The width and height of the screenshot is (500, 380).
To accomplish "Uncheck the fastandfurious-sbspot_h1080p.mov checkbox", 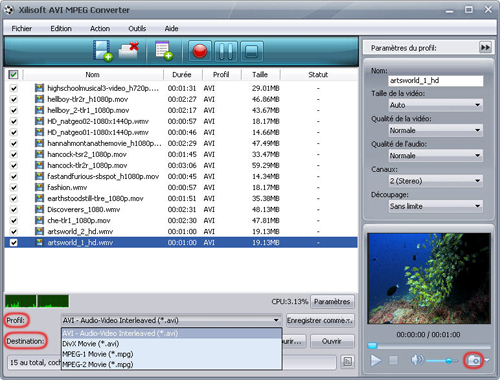I will pyautogui.click(x=14, y=176).
